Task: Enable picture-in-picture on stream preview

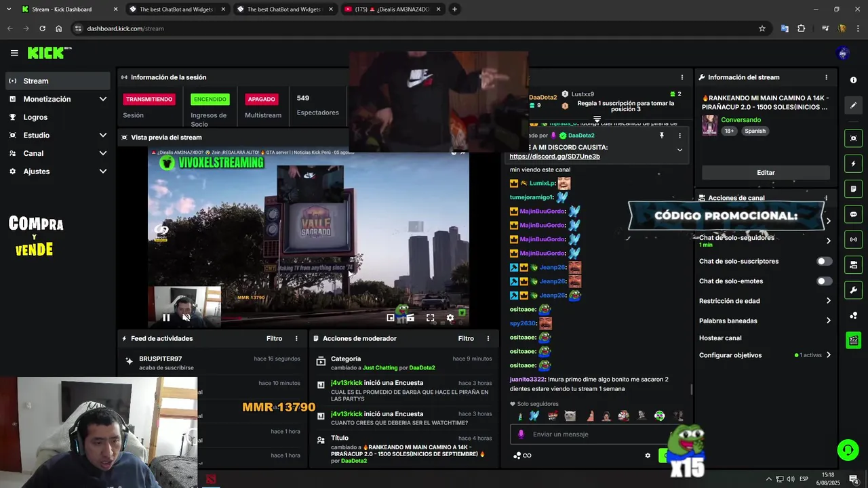Action: [391, 317]
